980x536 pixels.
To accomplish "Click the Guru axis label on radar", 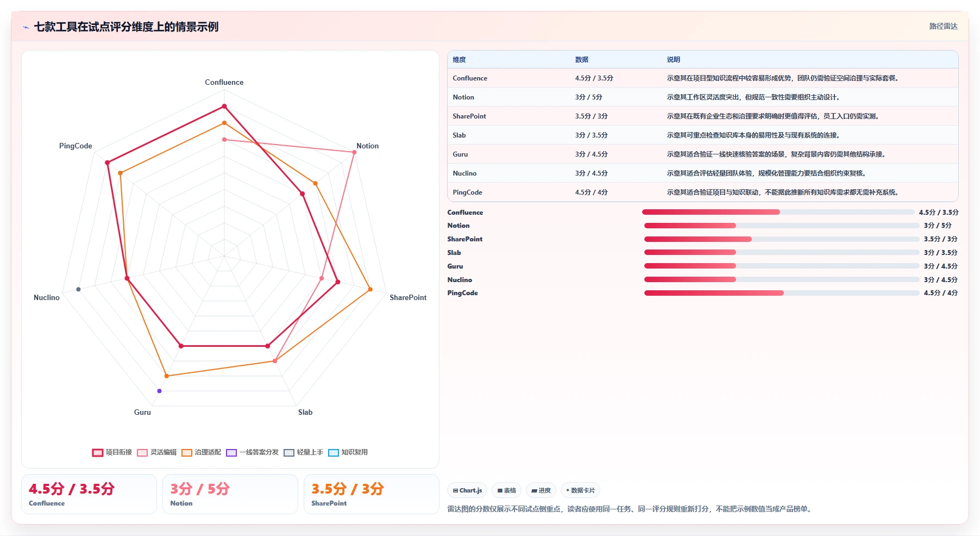I will (142, 413).
